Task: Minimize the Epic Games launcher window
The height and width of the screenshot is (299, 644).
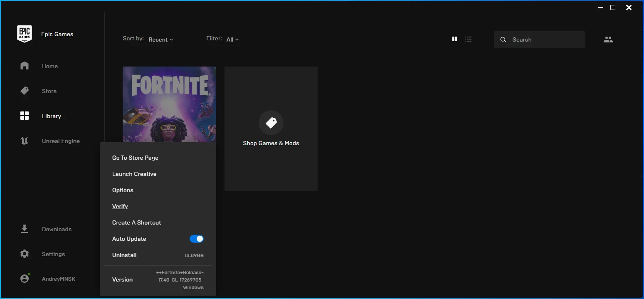Action: point(601,7)
